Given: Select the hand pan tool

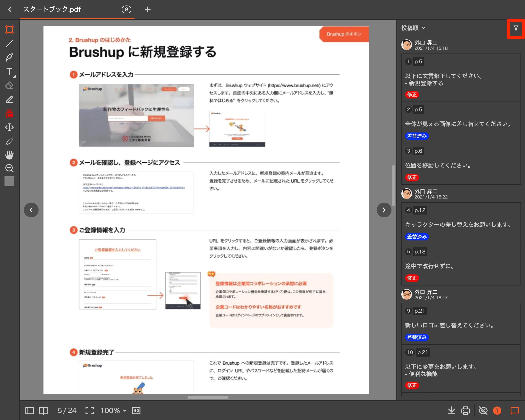Looking at the screenshot, I should (x=9, y=155).
